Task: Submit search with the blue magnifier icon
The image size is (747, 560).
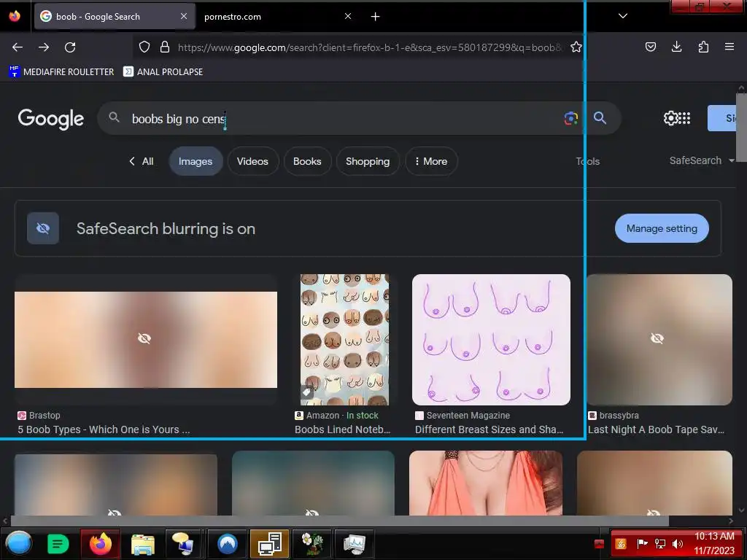Action: [600, 118]
